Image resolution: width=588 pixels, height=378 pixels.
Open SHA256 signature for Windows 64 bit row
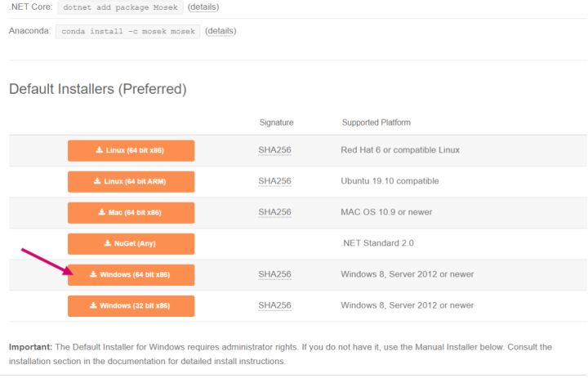pyautogui.click(x=274, y=274)
